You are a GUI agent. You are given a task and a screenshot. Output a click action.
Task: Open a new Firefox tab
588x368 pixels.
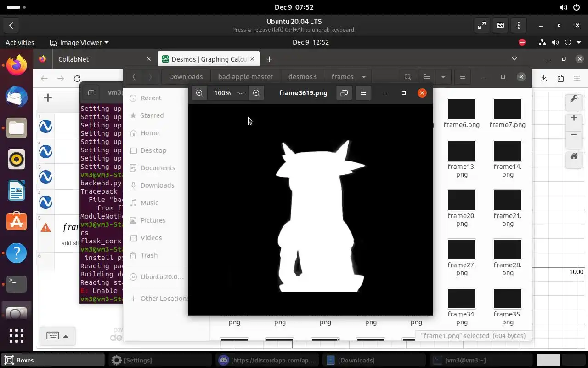(x=269, y=59)
